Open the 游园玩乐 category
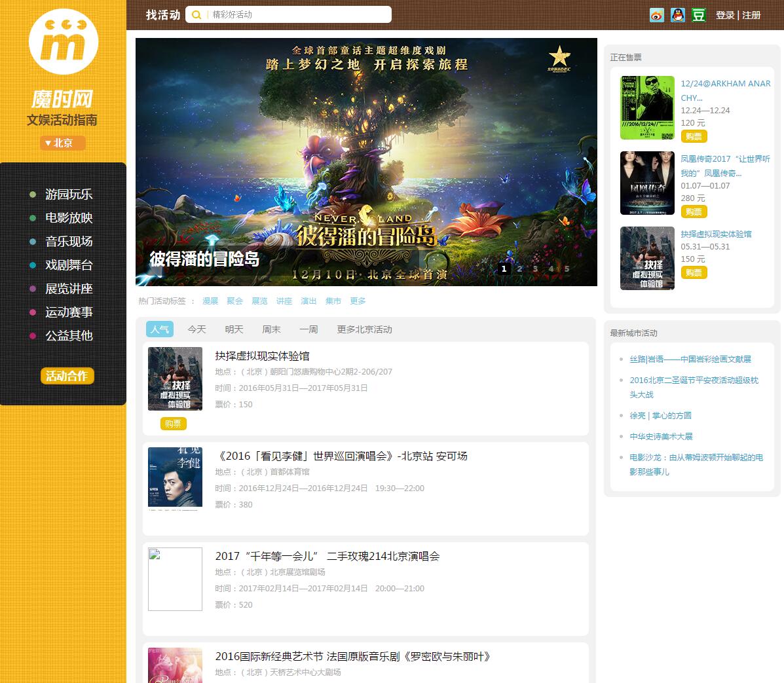Screen dimensions: 784x683 [x=69, y=194]
